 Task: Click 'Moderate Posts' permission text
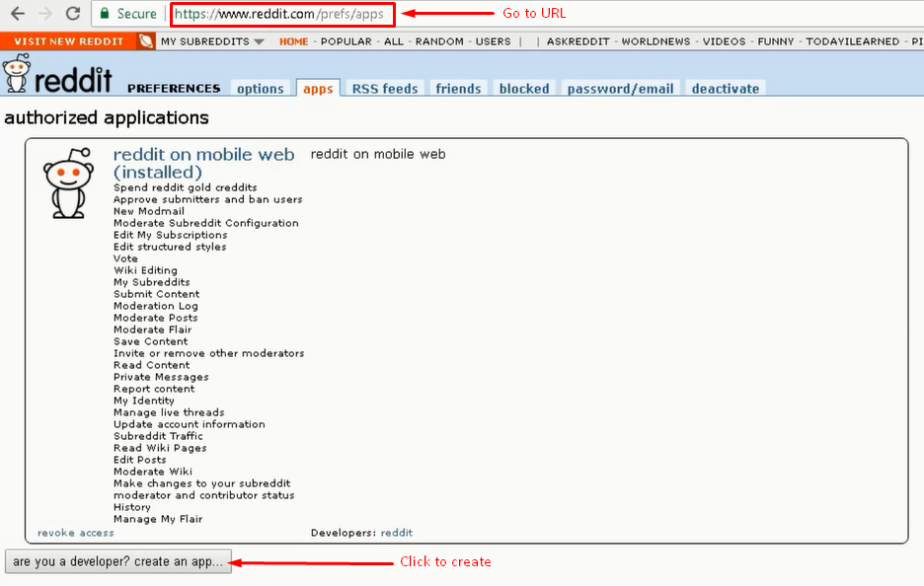pyautogui.click(x=156, y=318)
